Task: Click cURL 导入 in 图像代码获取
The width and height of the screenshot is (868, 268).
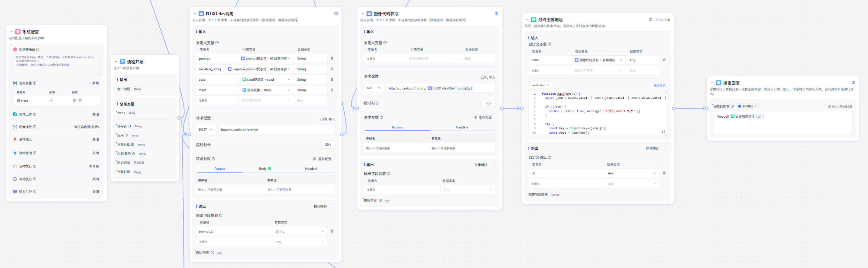Action: (488, 78)
